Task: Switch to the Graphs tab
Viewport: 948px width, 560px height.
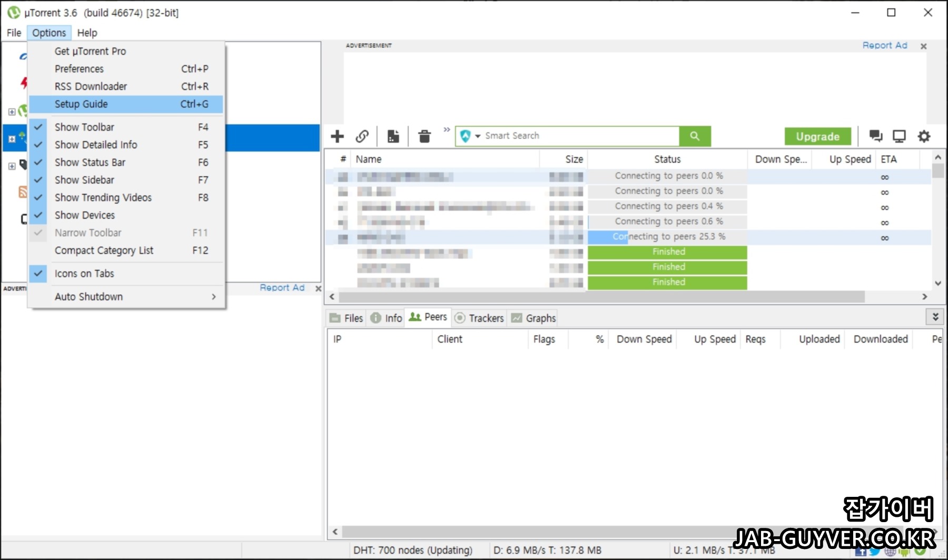Action: [534, 318]
